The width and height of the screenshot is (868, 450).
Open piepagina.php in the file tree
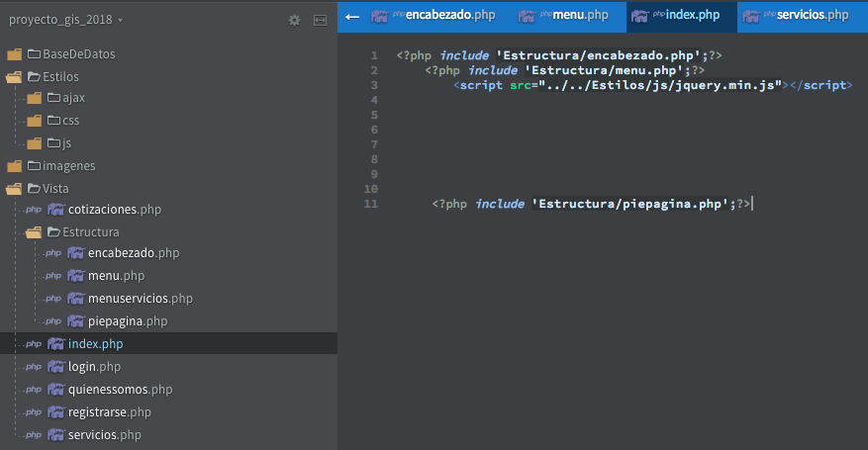(x=128, y=321)
